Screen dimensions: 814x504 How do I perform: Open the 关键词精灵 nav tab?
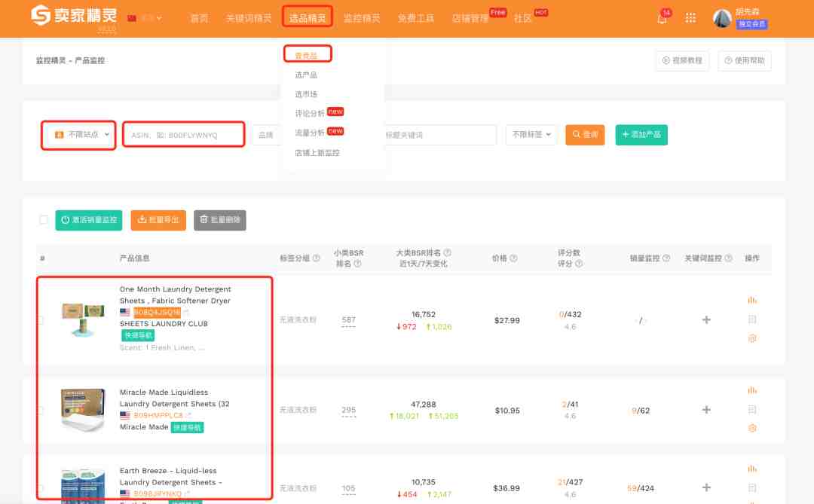[249, 18]
